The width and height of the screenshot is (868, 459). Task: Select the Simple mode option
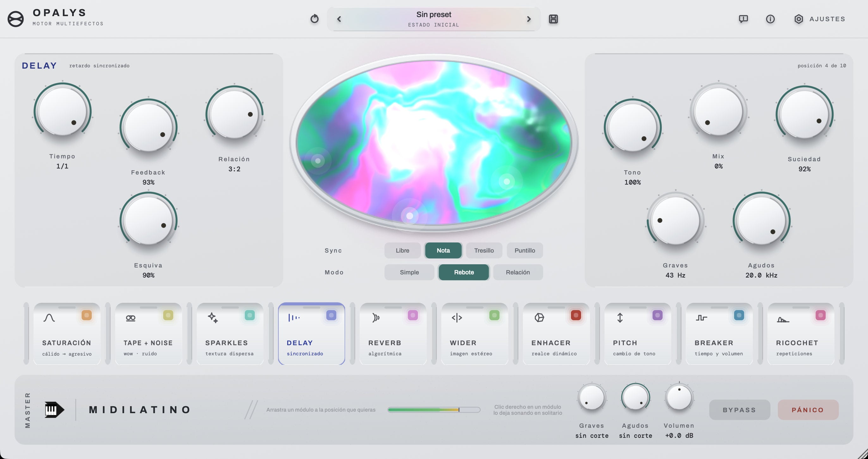tap(409, 272)
